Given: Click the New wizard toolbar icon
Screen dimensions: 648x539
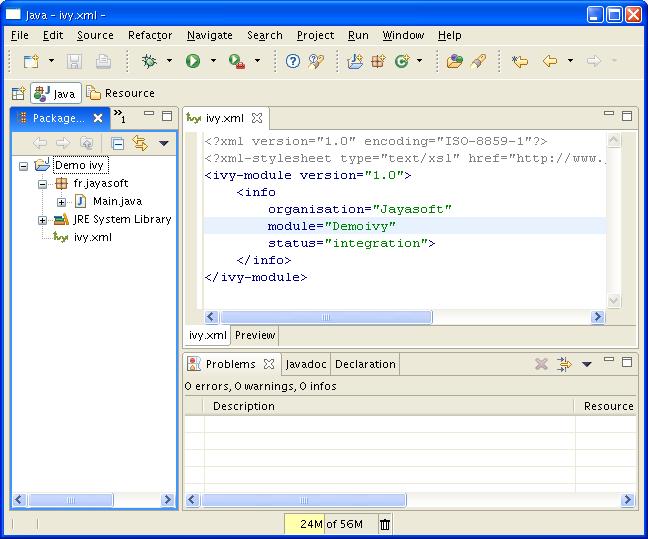Looking at the screenshot, I should [x=30, y=61].
